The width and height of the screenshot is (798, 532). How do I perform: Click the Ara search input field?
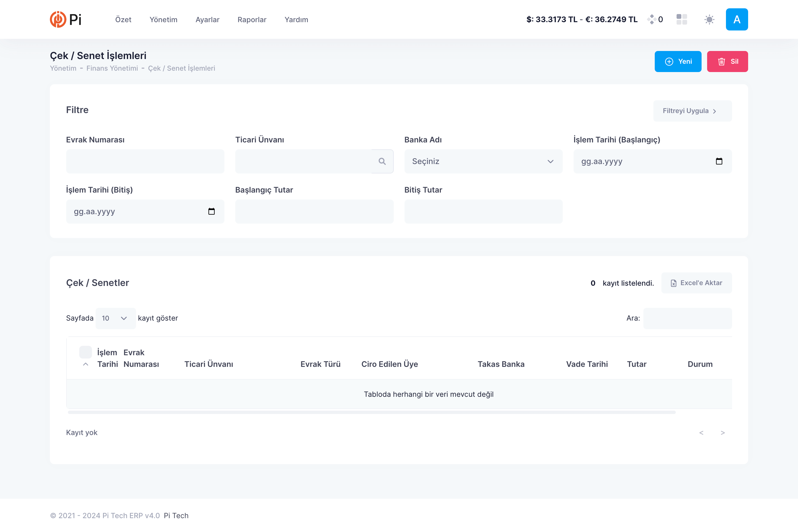687,318
